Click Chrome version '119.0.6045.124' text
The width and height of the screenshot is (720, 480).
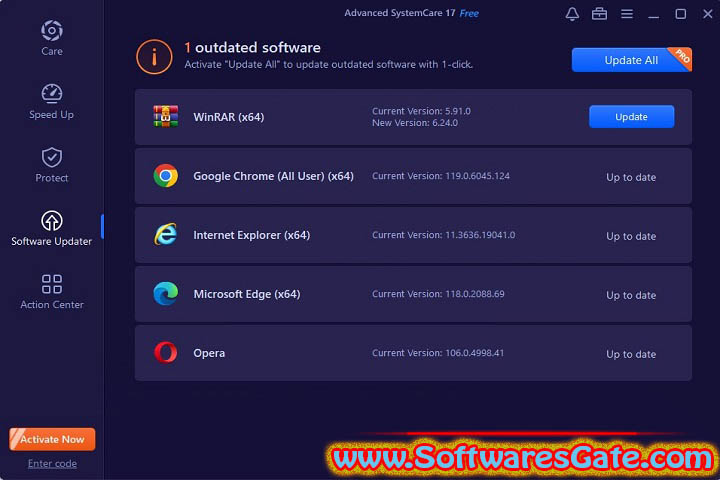point(477,176)
